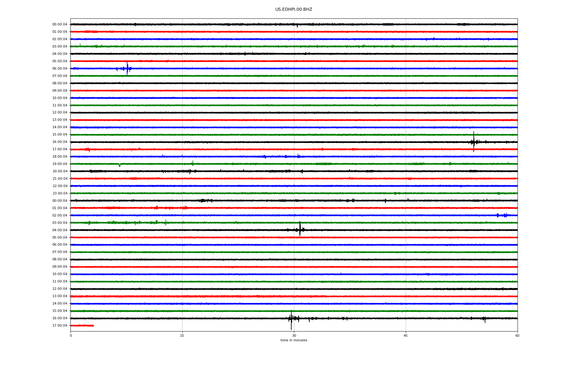Viewport: 588px width, 368px height.
Task: Click the 0 tick on x-axis
Action: 71,335
